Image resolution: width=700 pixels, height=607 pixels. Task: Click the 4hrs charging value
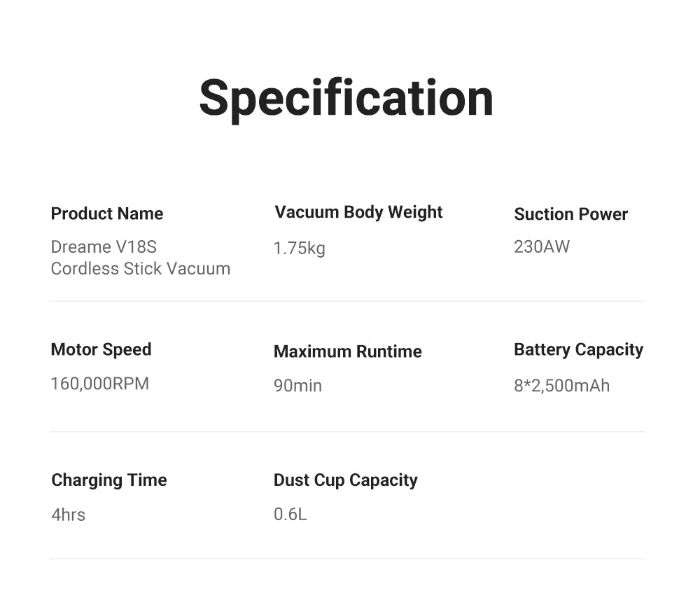[69, 515]
